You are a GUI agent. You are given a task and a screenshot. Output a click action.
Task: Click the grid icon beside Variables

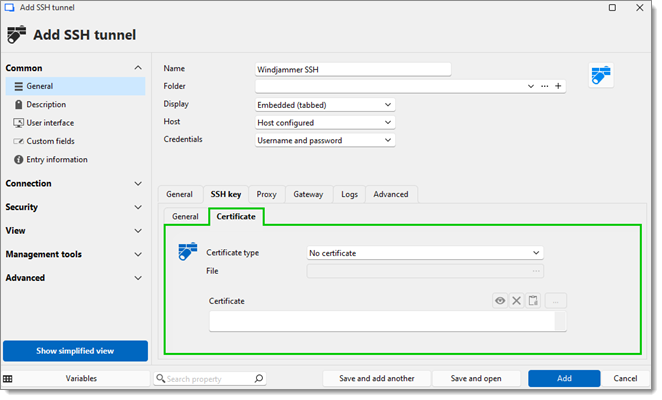(8, 379)
